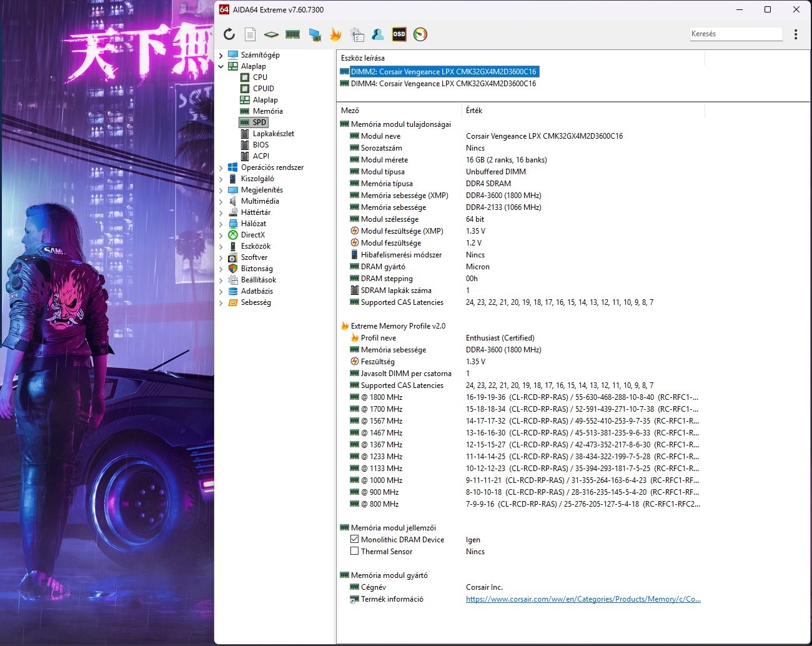Click the monitor and card toolbar icon

pos(315,34)
